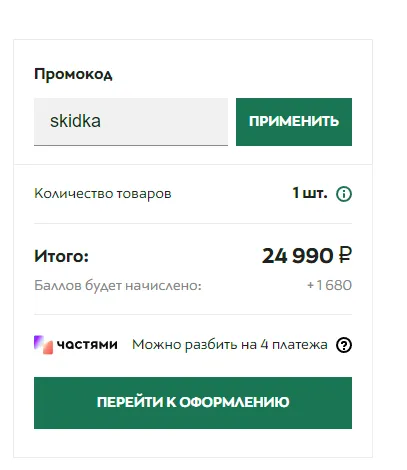Click the Промокод heading
Viewport: 407px width, 470px height.
tap(73, 74)
